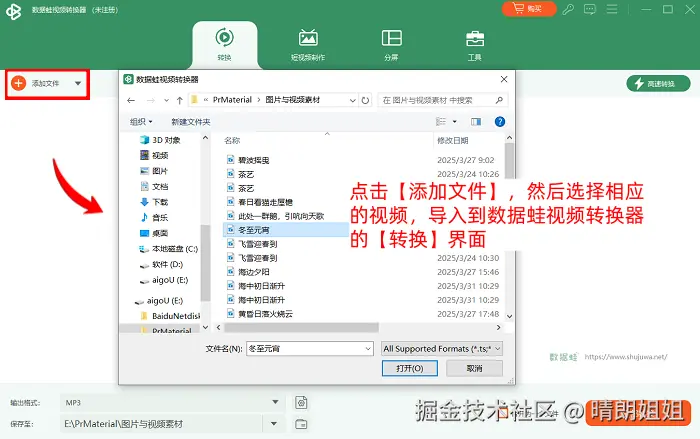The image size is (700, 439).
Task: Click PrMaterial in the address breadcrumb
Action: click(x=232, y=100)
